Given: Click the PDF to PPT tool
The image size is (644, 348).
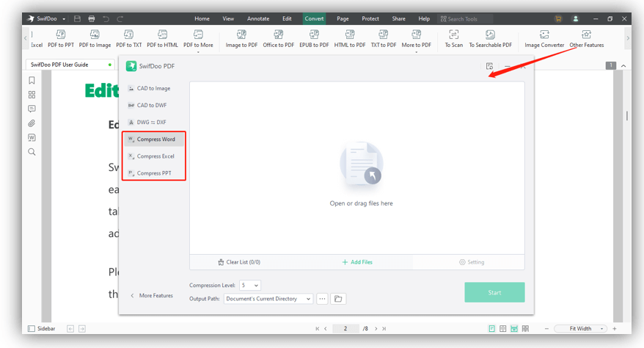Looking at the screenshot, I should tap(61, 39).
